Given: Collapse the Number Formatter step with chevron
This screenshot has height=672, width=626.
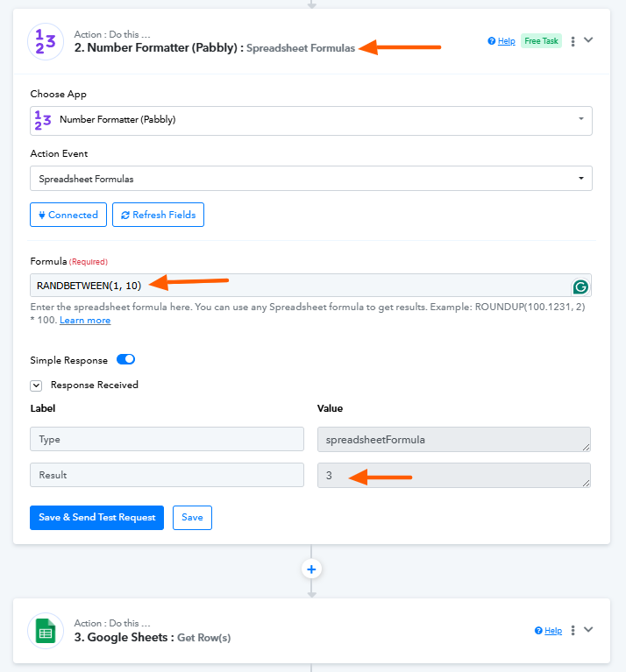Looking at the screenshot, I should 589,40.
